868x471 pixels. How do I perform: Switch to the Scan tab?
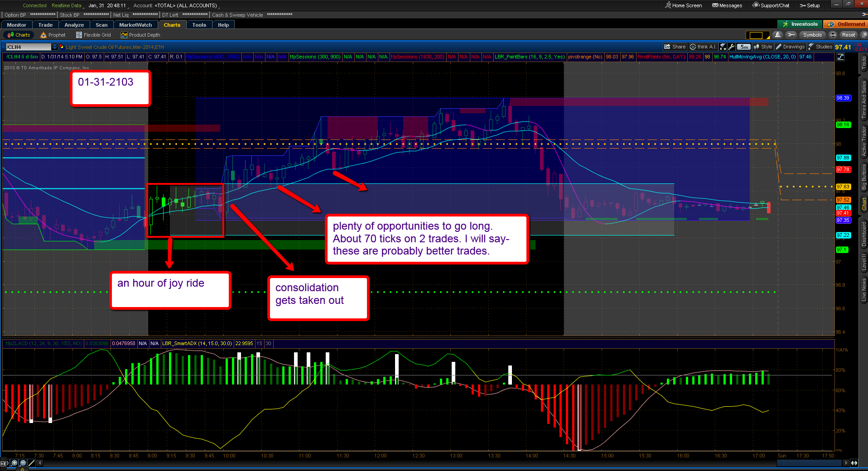(101, 25)
